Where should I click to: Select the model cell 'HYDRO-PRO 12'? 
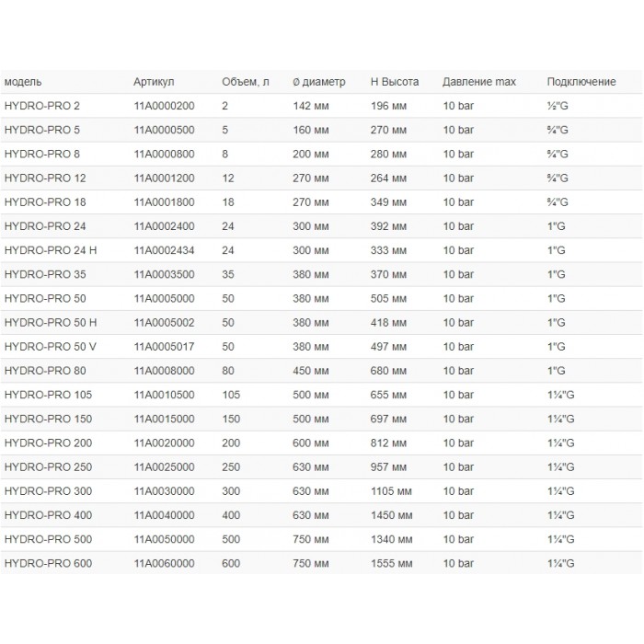(x=45, y=178)
